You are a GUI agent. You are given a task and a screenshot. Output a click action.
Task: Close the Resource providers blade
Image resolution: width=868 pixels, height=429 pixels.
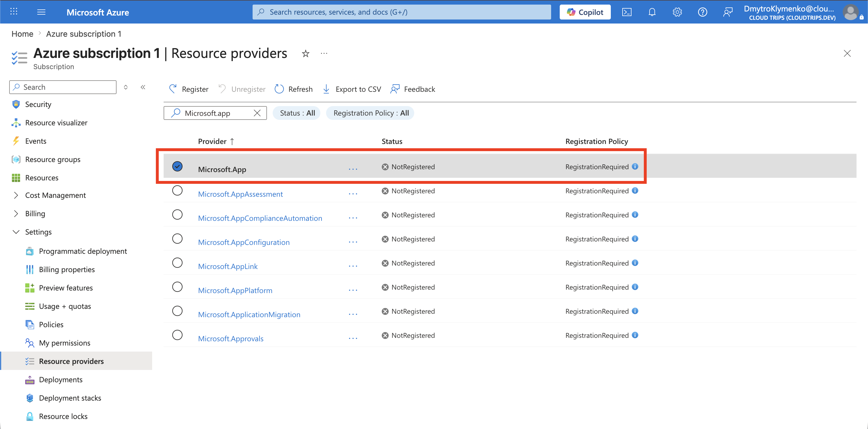847,54
